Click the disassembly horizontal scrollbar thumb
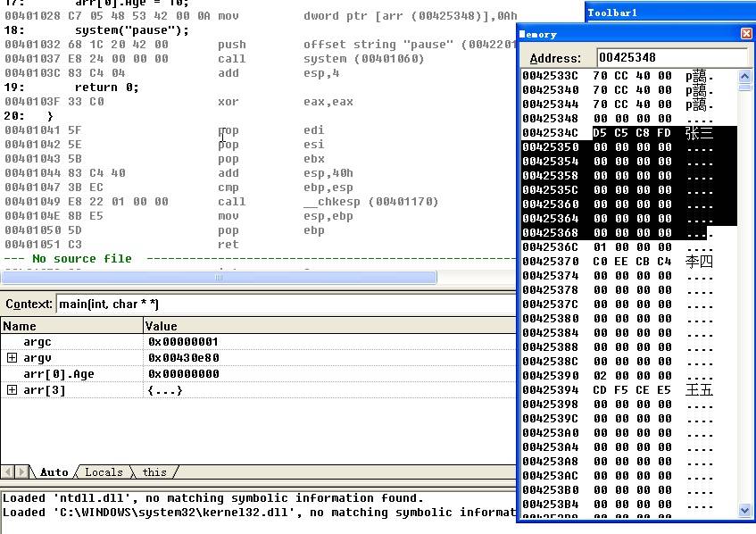Viewport: 756px width, 534px height. pyautogui.click(x=219, y=278)
